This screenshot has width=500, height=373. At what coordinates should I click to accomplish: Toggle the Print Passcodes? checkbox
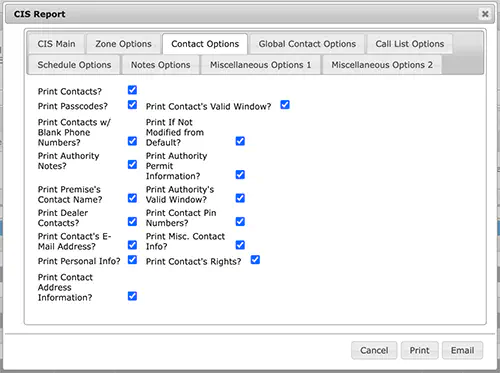132,105
